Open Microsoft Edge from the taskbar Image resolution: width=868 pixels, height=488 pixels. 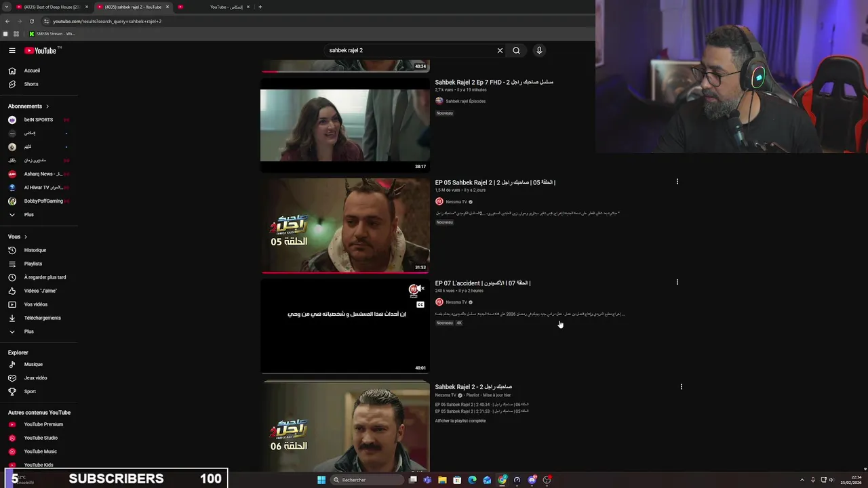(472, 480)
